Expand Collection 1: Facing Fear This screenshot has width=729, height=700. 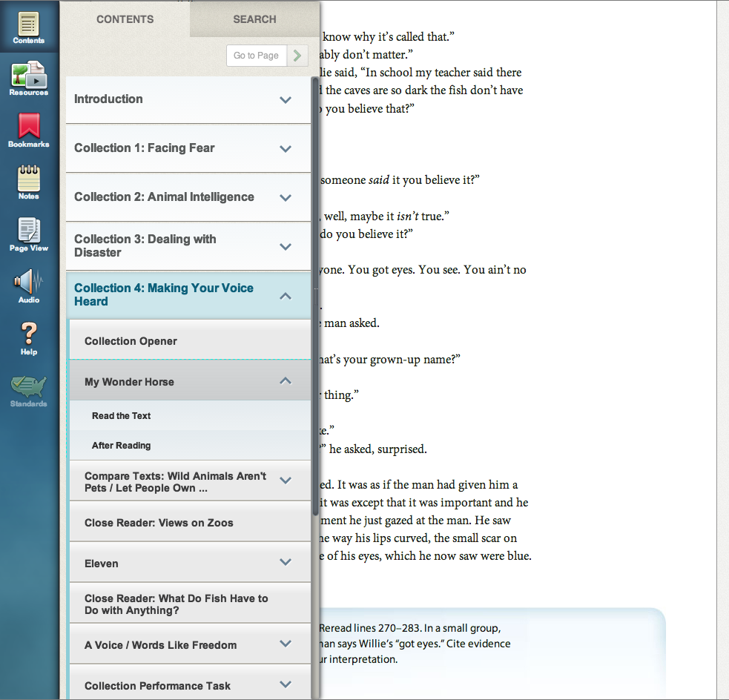point(286,148)
